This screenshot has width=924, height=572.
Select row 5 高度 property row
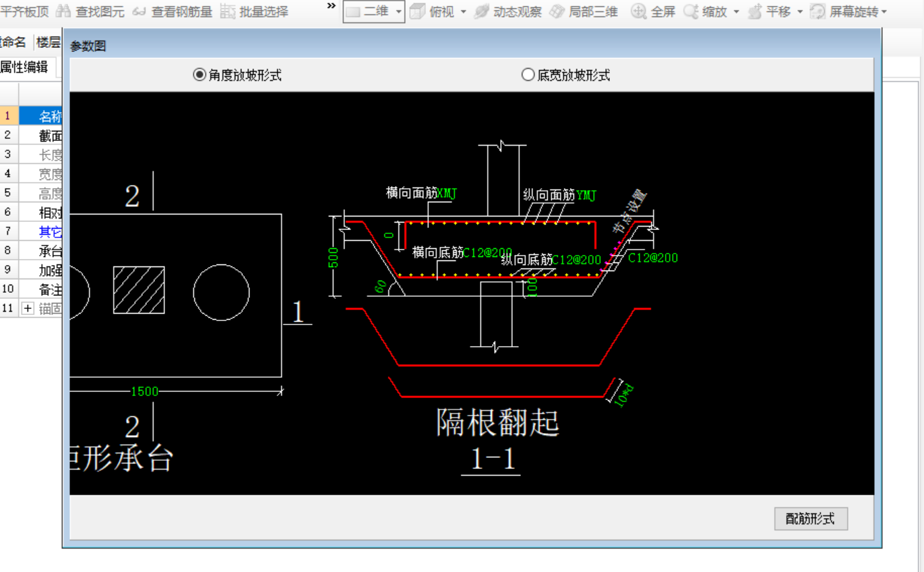pos(40,194)
